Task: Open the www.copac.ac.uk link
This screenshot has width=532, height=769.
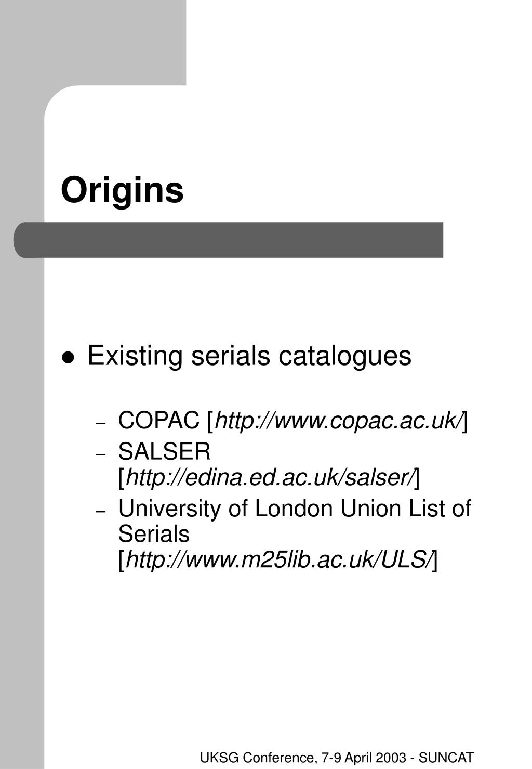Action: tap(339, 421)
